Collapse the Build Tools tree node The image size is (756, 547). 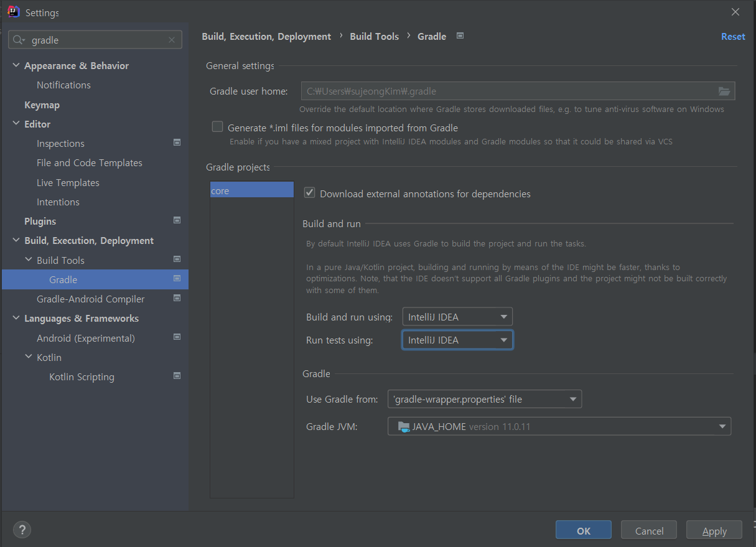[x=29, y=259]
